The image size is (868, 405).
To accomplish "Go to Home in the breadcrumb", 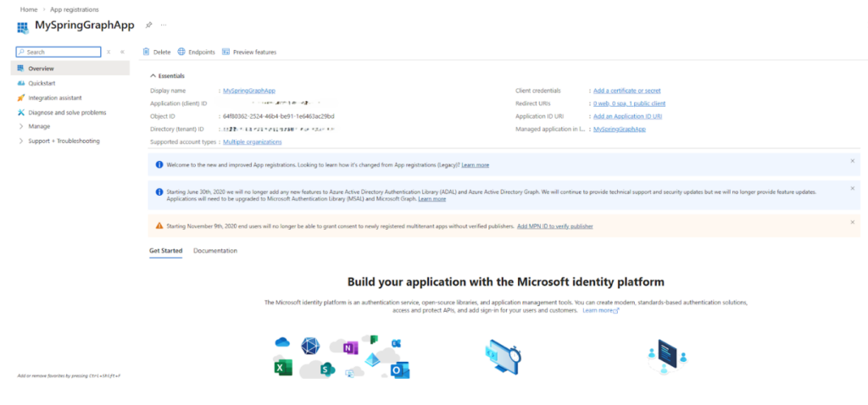I will point(29,9).
